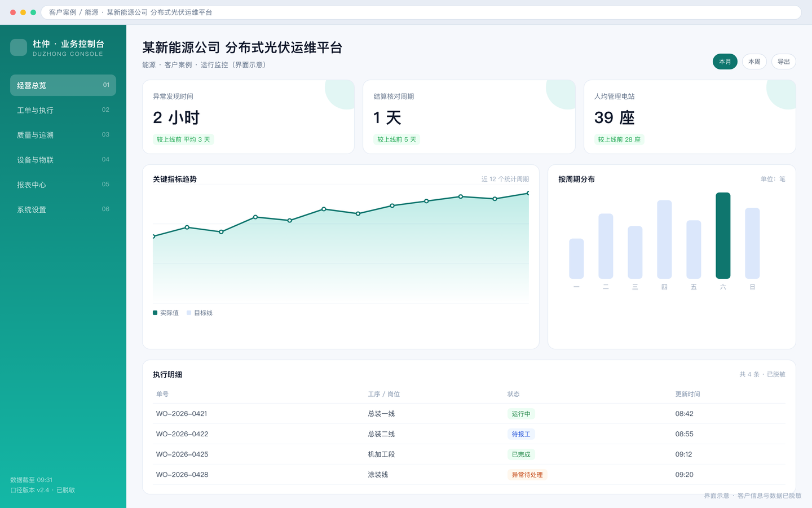
Task: Open work order WO-2026-0421
Action: tap(182, 414)
